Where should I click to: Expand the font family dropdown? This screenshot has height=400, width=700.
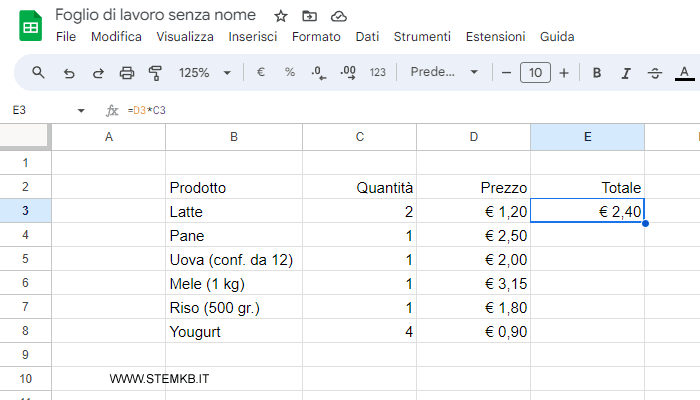click(x=445, y=72)
